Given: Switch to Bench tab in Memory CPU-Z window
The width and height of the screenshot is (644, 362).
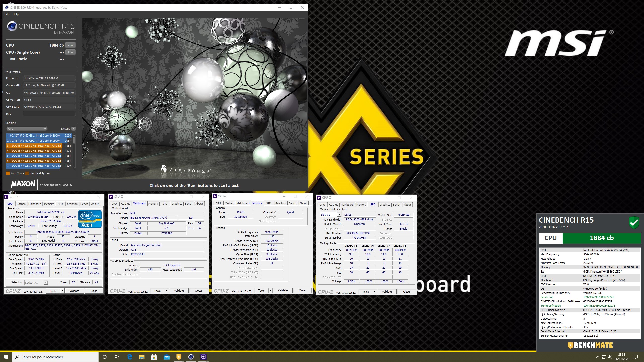Looking at the screenshot, I should coord(293,203).
